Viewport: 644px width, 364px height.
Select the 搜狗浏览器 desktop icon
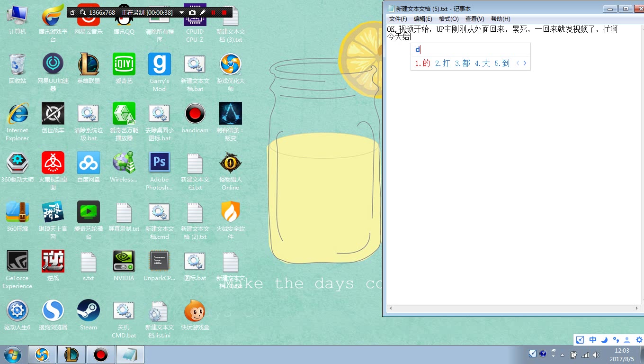tap(53, 315)
